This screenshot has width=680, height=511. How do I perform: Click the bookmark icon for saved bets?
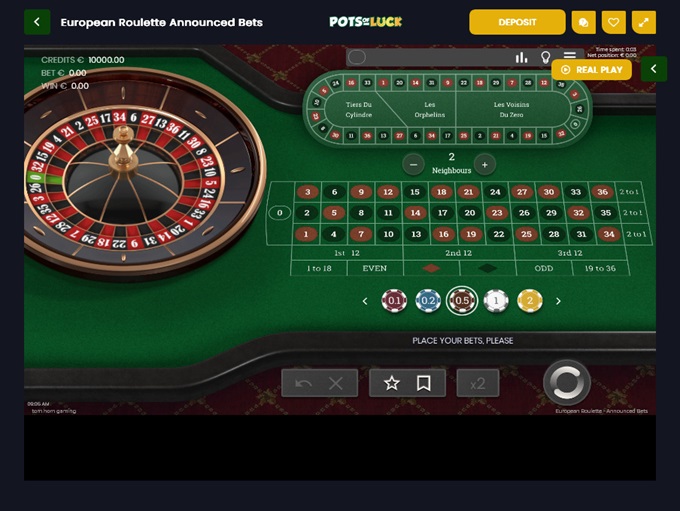(423, 383)
